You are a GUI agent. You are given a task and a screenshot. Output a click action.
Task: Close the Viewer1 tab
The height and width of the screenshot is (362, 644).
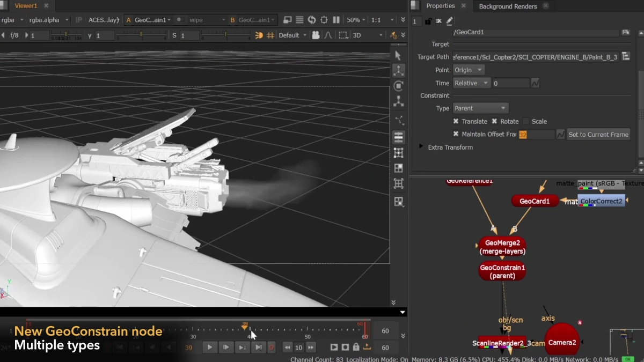coord(46,6)
